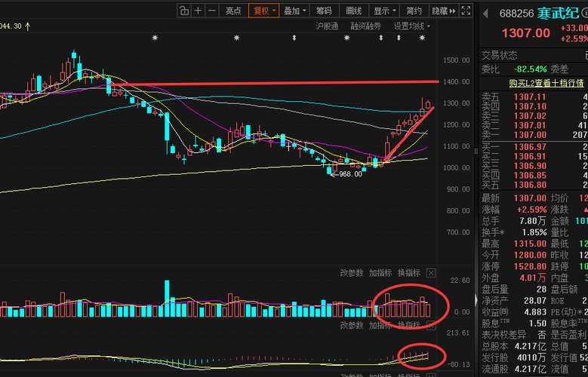Open the 复权 dropdown
Screen dimensions: 588x377
pyautogui.click(x=264, y=11)
